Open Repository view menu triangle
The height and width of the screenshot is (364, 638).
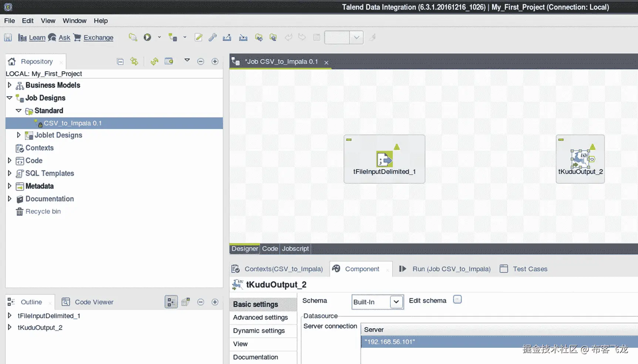(x=187, y=60)
